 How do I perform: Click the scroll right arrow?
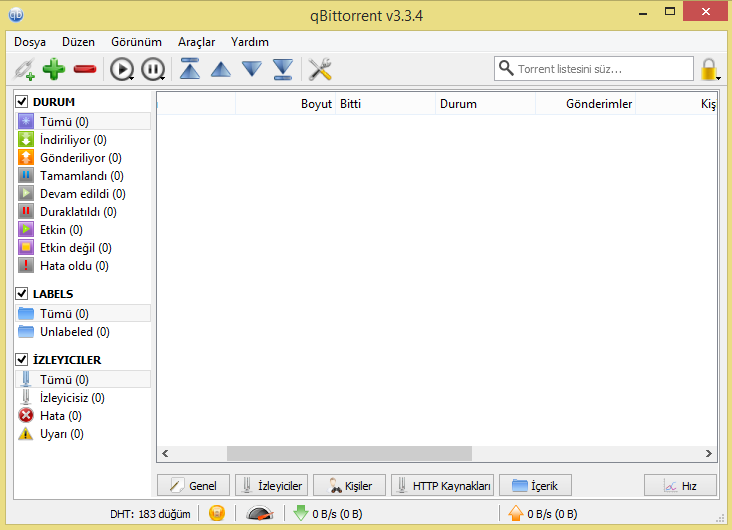(x=709, y=453)
